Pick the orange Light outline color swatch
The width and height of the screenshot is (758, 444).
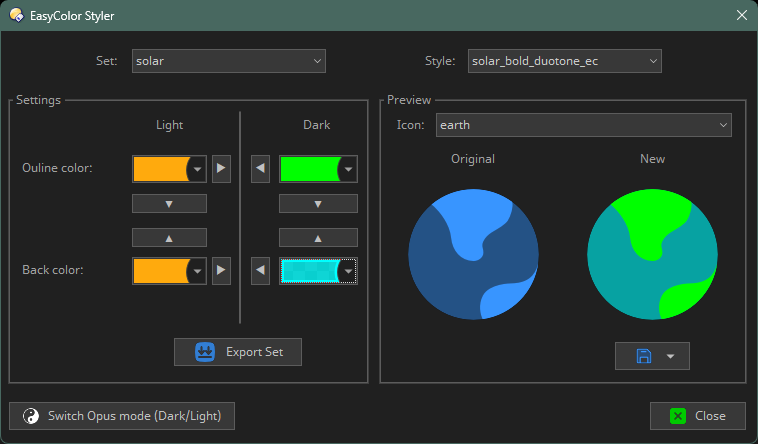click(161, 169)
